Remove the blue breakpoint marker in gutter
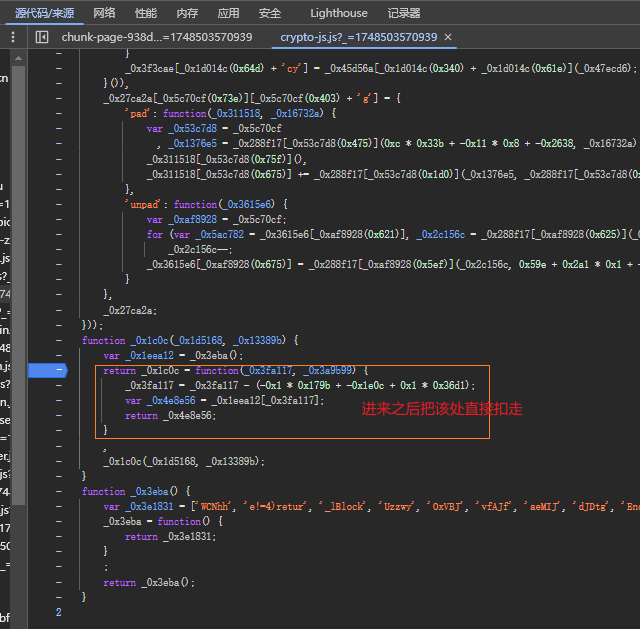Viewport: 640px width, 629px height. [48, 370]
